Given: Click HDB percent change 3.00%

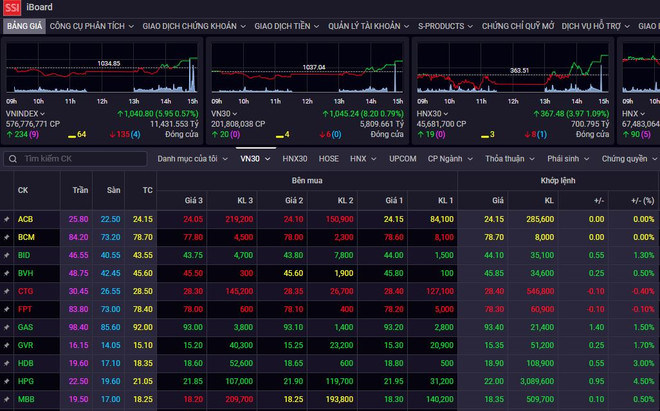Looking at the screenshot, I should pyautogui.click(x=644, y=363).
